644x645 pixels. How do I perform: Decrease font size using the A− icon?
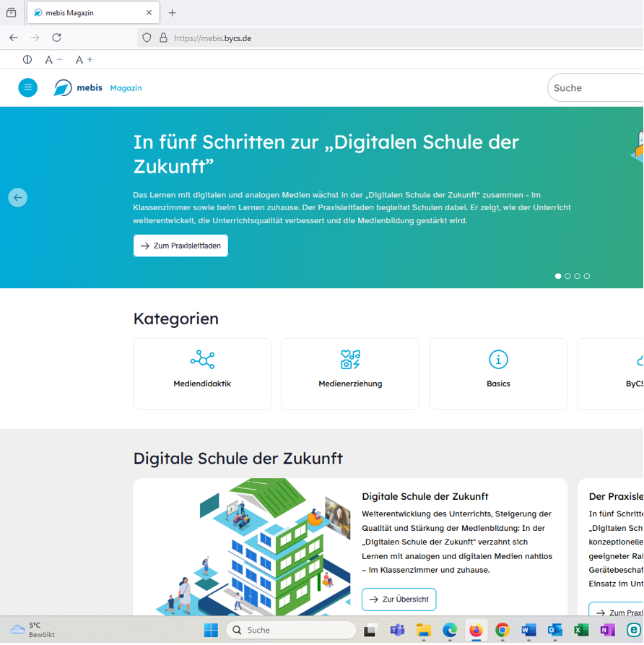[51, 59]
